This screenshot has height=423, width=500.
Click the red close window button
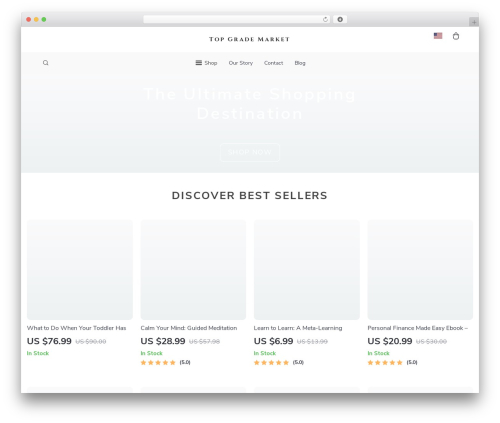(29, 19)
